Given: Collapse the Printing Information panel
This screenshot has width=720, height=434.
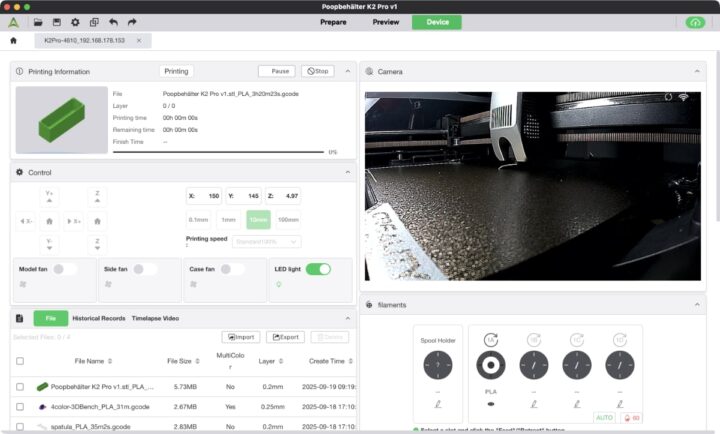Looking at the screenshot, I should pyautogui.click(x=348, y=71).
